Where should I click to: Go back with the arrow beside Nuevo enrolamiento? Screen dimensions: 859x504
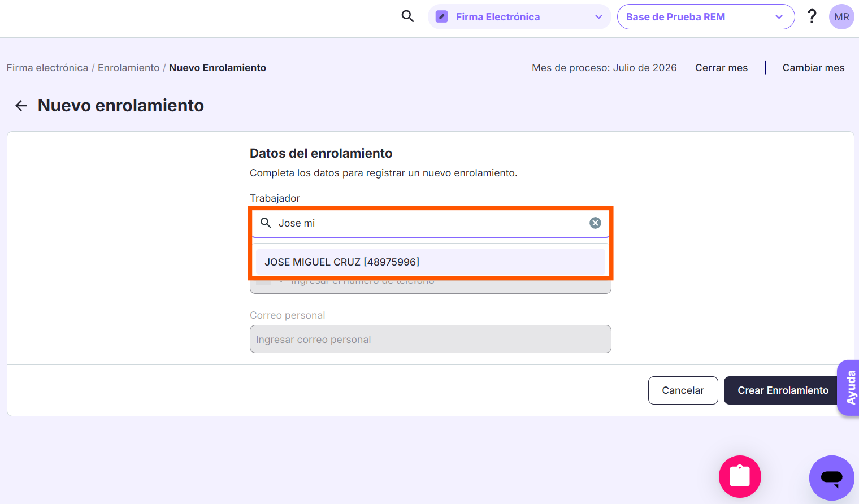click(x=21, y=106)
